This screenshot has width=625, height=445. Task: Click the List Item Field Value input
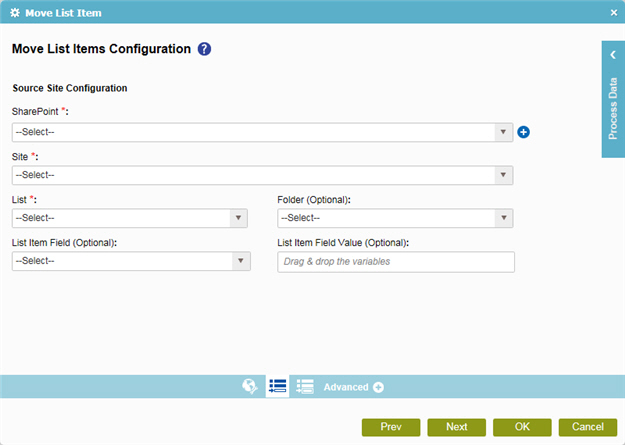(396, 262)
